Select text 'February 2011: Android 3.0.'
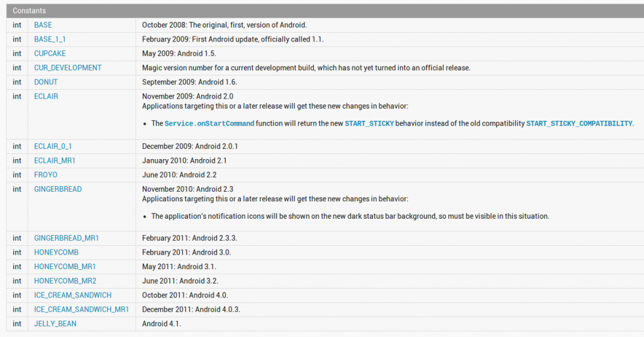Screen dimensions: 644x337 [x=186, y=253]
